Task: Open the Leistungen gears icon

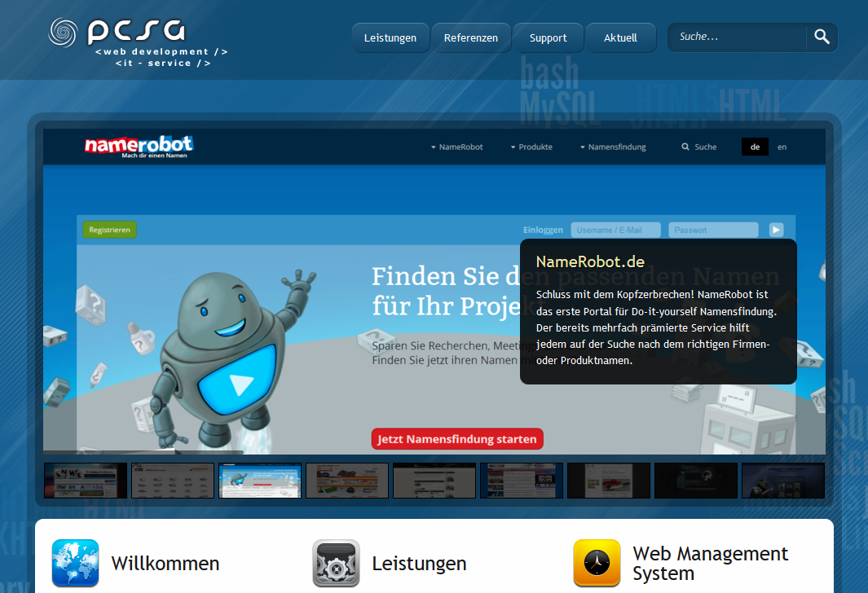Action: [336, 563]
